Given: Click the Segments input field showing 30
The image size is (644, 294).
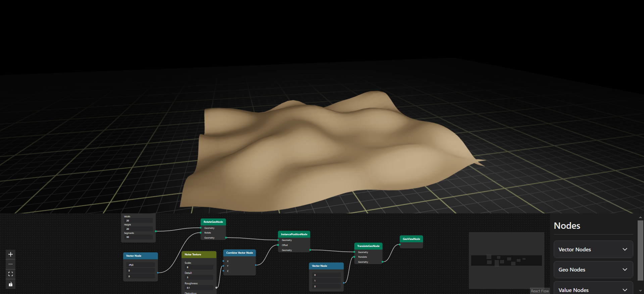Looking at the screenshot, I should pyautogui.click(x=139, y=237).
